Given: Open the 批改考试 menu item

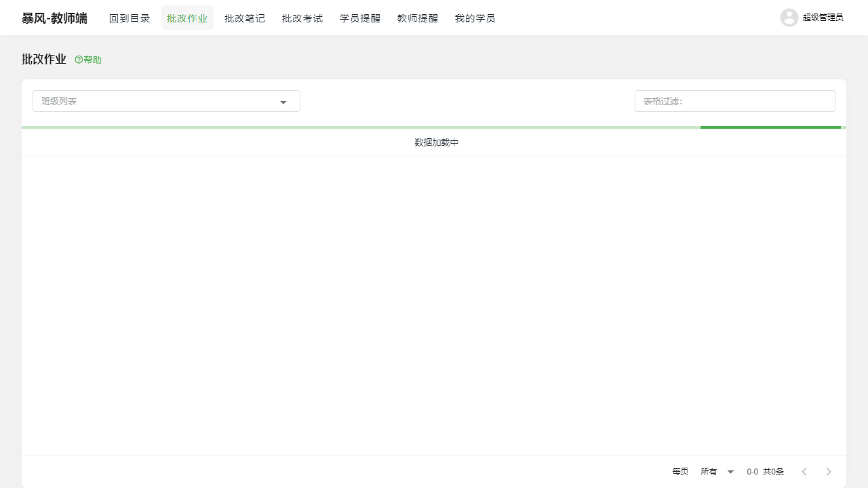Looking at the screenshot, I should [302, 18].
